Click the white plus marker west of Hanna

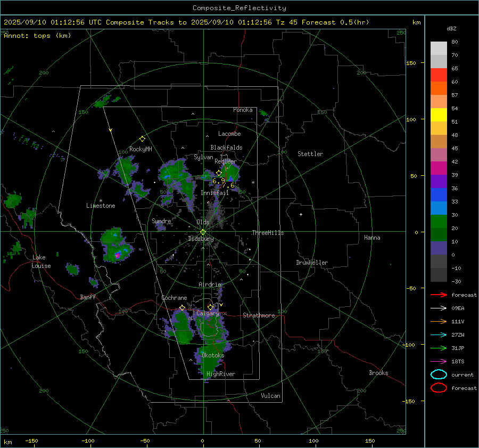301,214
